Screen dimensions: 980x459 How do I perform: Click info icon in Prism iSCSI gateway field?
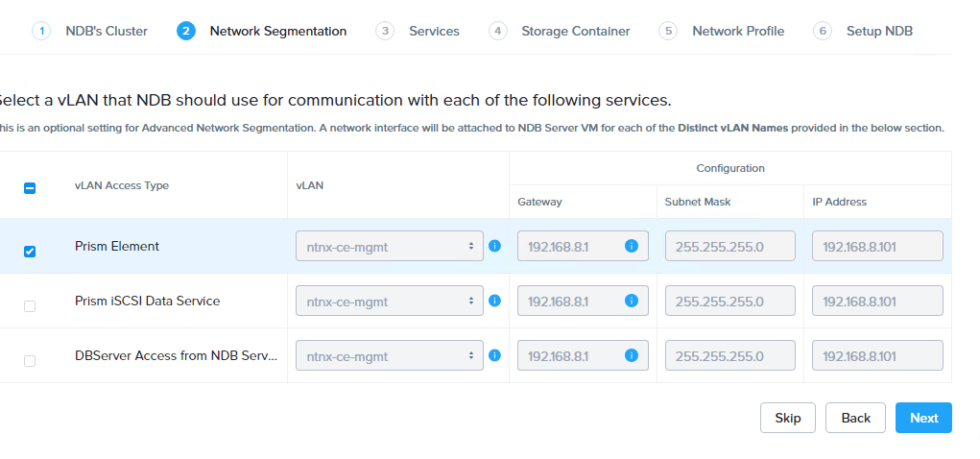(x=632, y=301)
